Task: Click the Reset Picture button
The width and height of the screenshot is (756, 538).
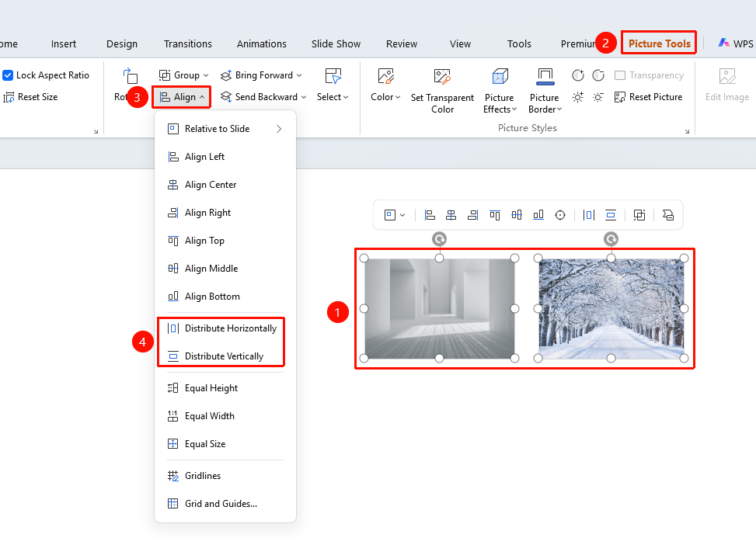Action: [649, 97]
